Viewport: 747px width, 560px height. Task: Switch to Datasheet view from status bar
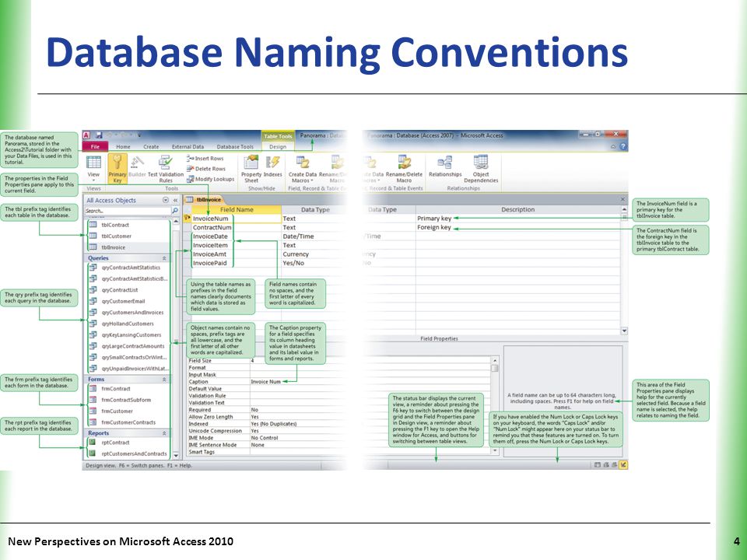598,465
